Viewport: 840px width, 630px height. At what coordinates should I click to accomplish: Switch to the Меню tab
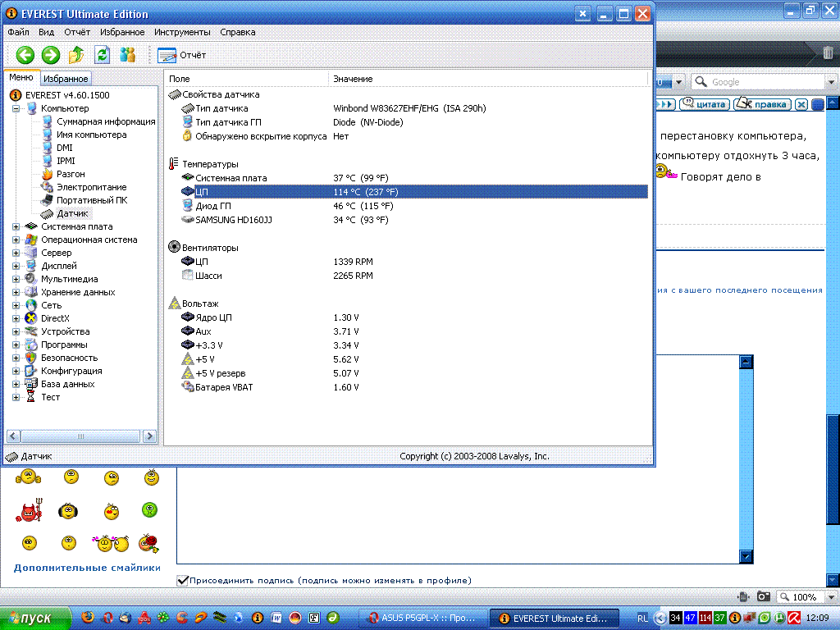[x=21, y=78]
